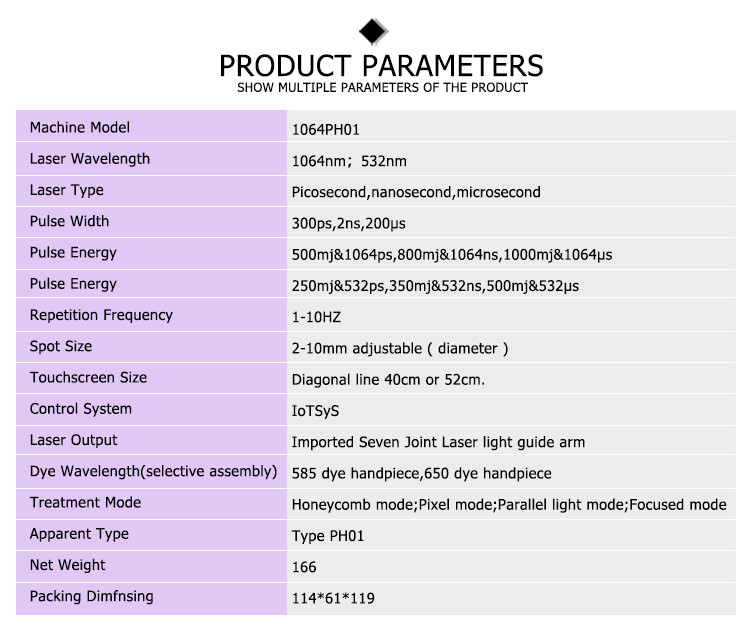Click the 300ps,2ns,200μs value
Screen dimensions: 750x625
coord(349,223)
